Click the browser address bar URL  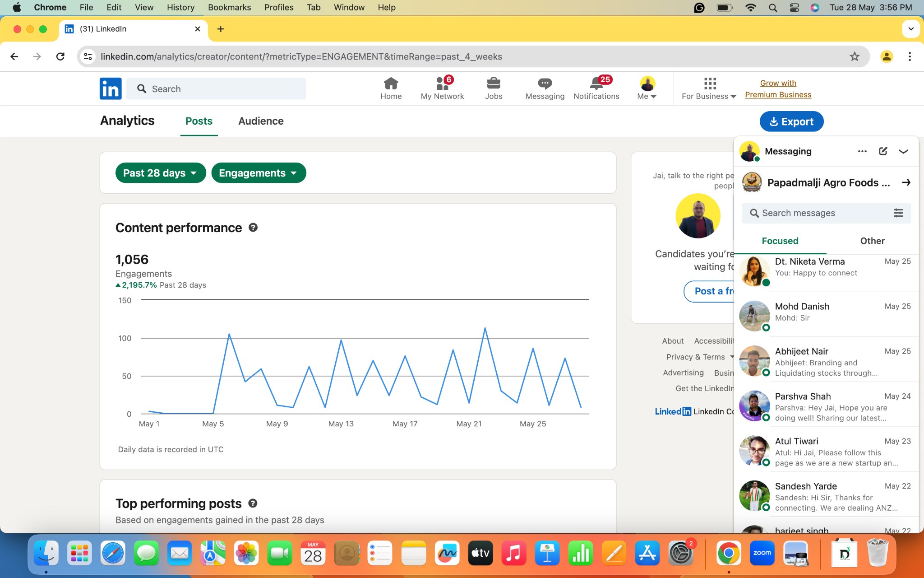[x=301, y=56]
